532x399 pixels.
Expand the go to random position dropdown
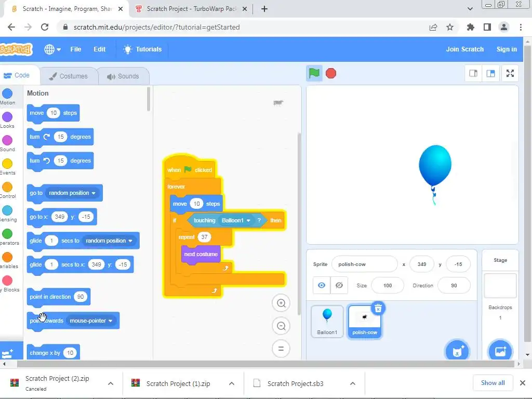tap(73, 193)
